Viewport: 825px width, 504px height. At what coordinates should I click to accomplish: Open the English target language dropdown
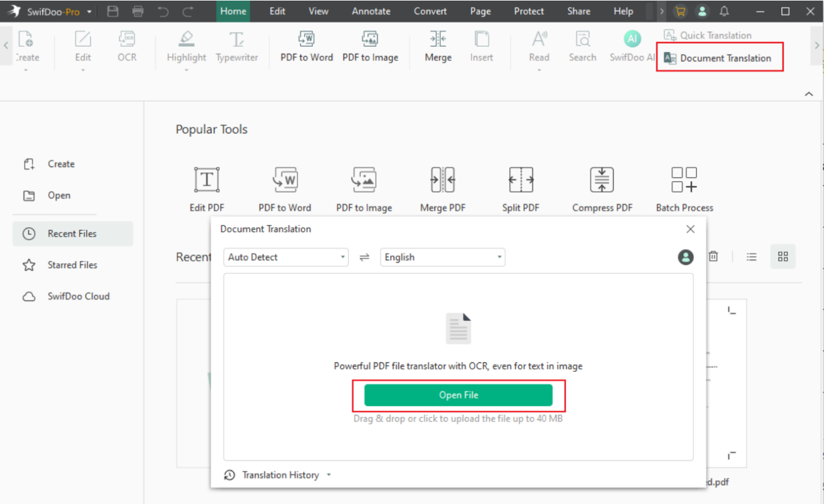tap(442, 257)
